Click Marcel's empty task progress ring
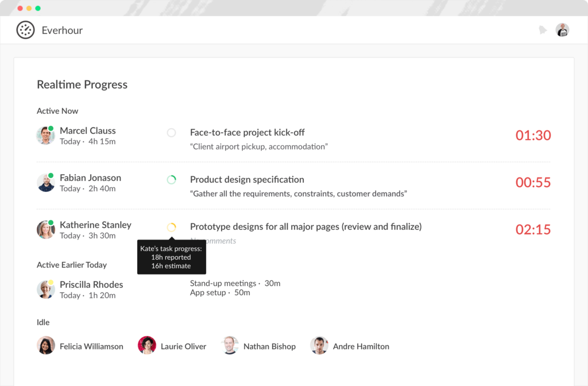 click(x=171, y=132)
